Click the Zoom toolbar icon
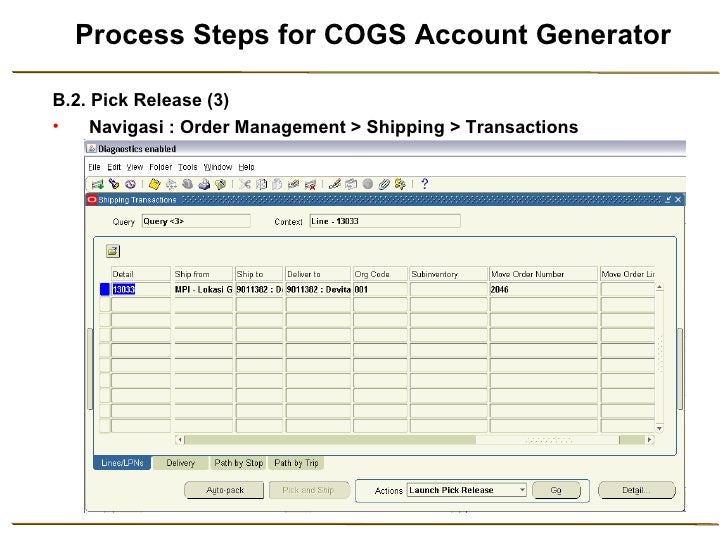The image size is (728, 546). click(351, 184)
